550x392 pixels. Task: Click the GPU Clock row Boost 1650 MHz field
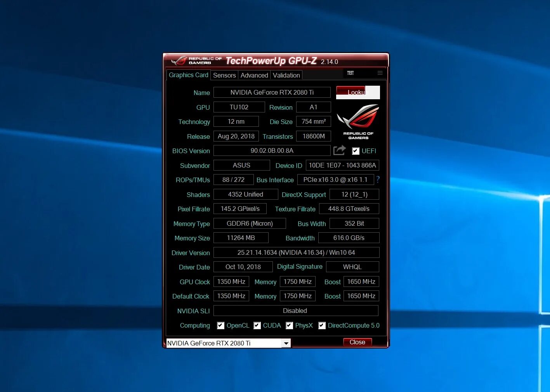pyautogui.click(x=361, y=281)
